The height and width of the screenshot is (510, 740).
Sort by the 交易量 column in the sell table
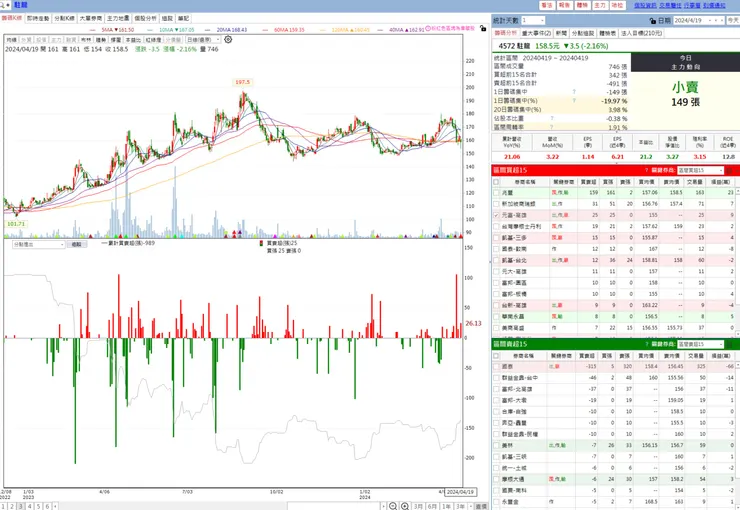695,356
